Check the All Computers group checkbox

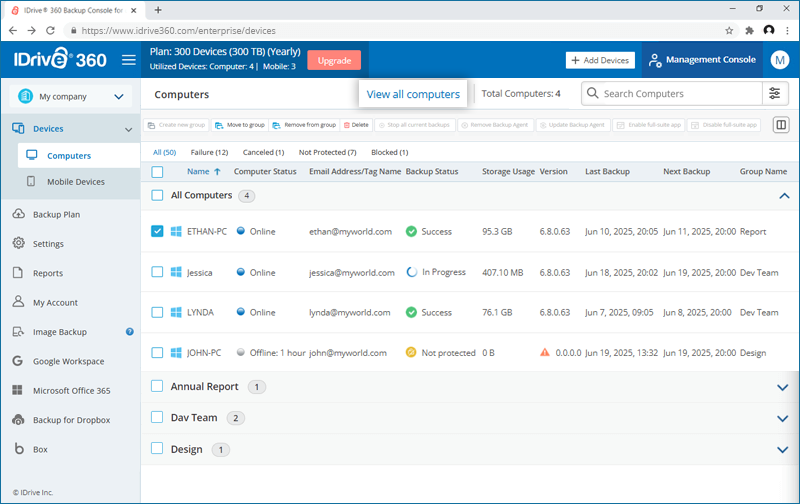tap(157, 195)
